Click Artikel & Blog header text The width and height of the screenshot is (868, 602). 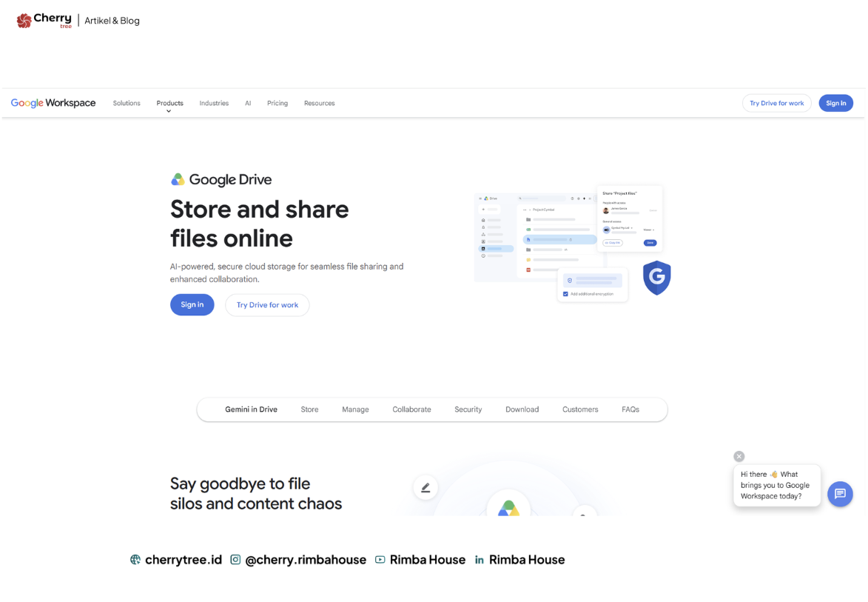click(112, 21)
